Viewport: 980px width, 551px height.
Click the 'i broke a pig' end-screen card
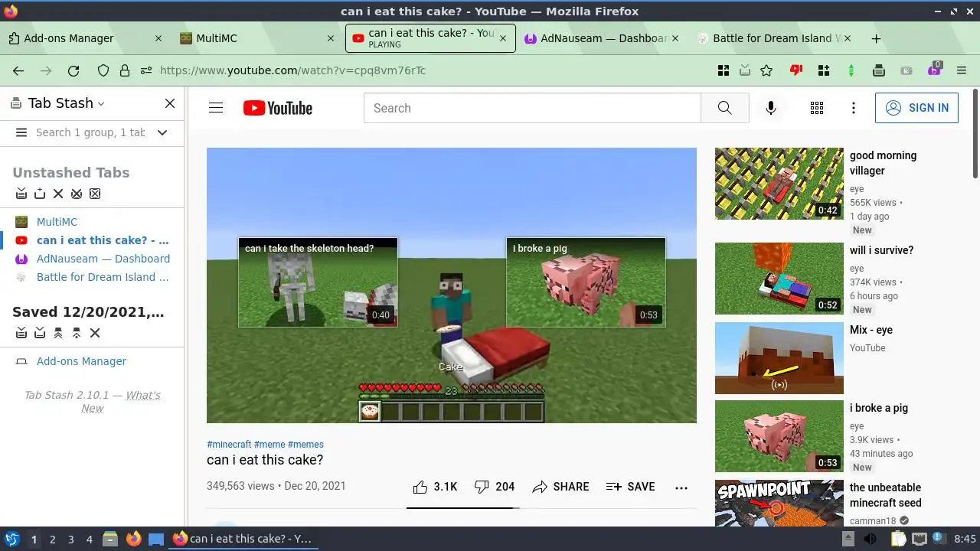586,282
